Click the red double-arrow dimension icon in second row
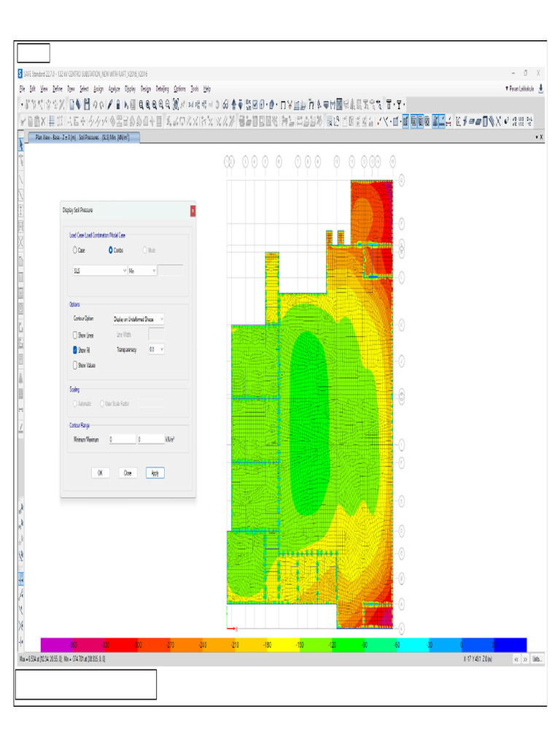 tap(448, 123)
